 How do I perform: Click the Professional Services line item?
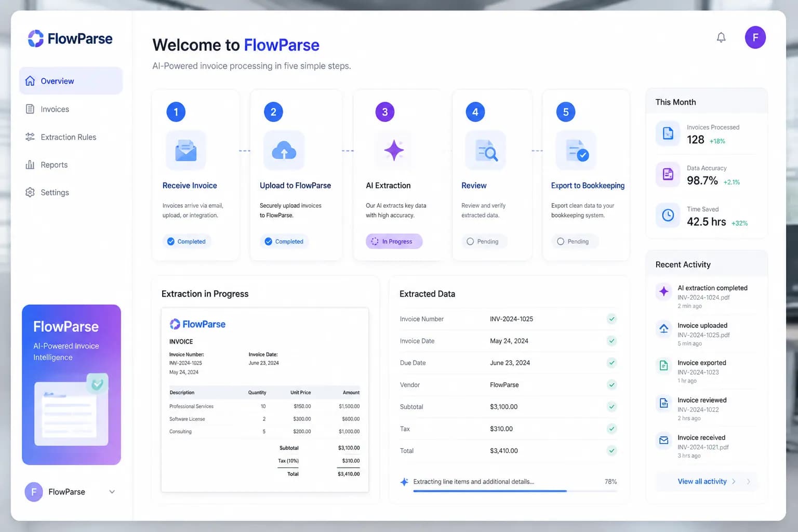point(264,406)
